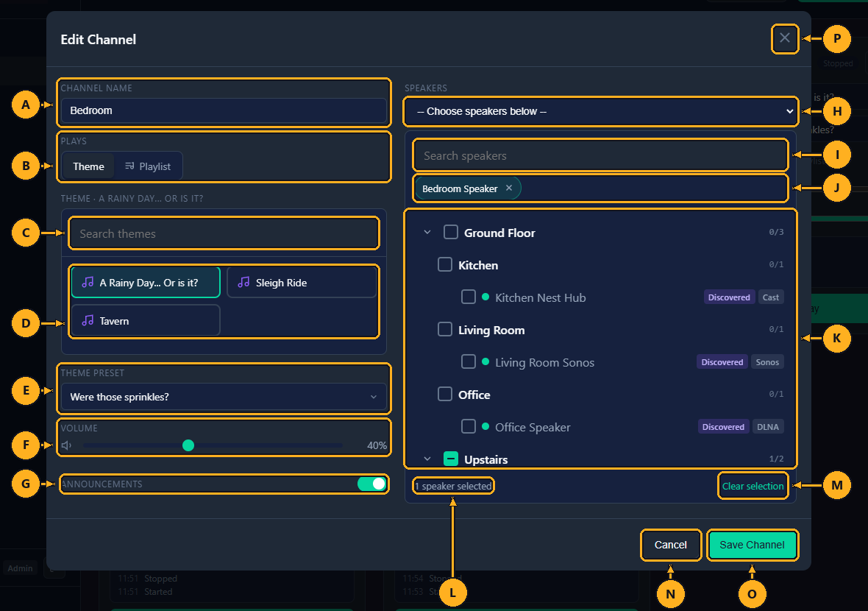Check the Ground Floor checkbox

451,232
